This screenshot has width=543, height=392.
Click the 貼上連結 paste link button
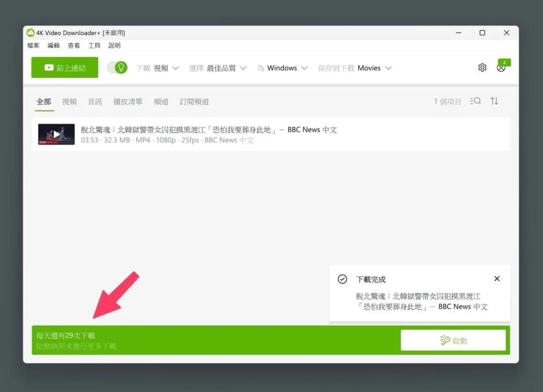[x=65, y=67]
